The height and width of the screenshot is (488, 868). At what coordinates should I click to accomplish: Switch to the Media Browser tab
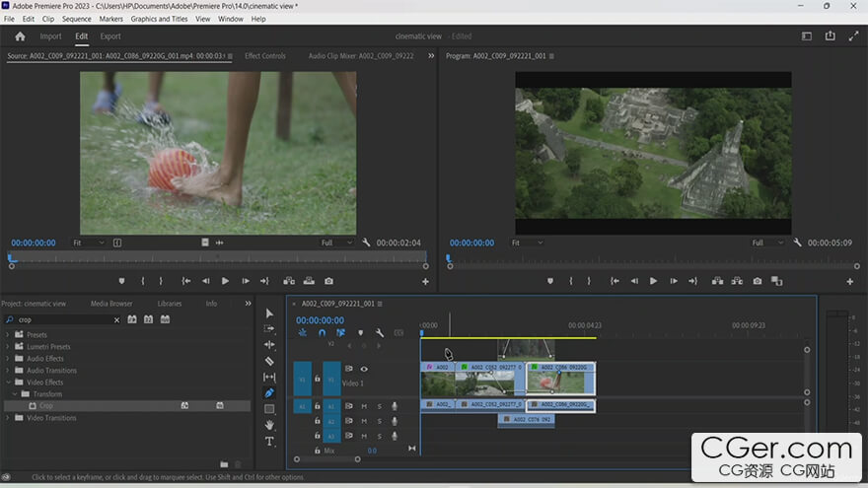111,304
